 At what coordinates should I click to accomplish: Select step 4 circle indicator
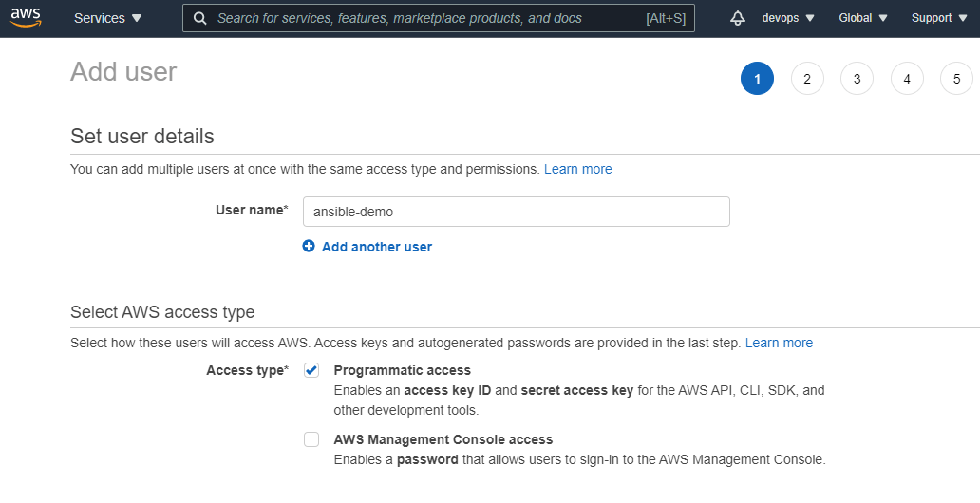pyautogui.click(x=907, y=79)
